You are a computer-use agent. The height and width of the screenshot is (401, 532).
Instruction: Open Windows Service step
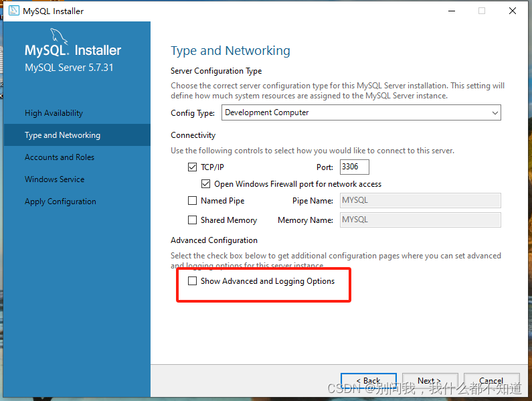tap(55, 179)
